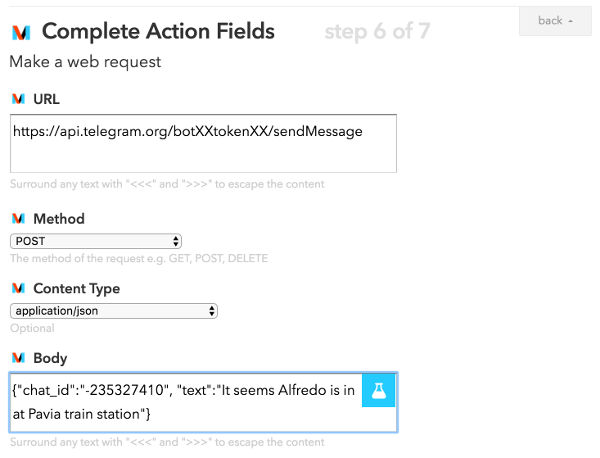Click the Make a web request subtitle

pos(85,62)
